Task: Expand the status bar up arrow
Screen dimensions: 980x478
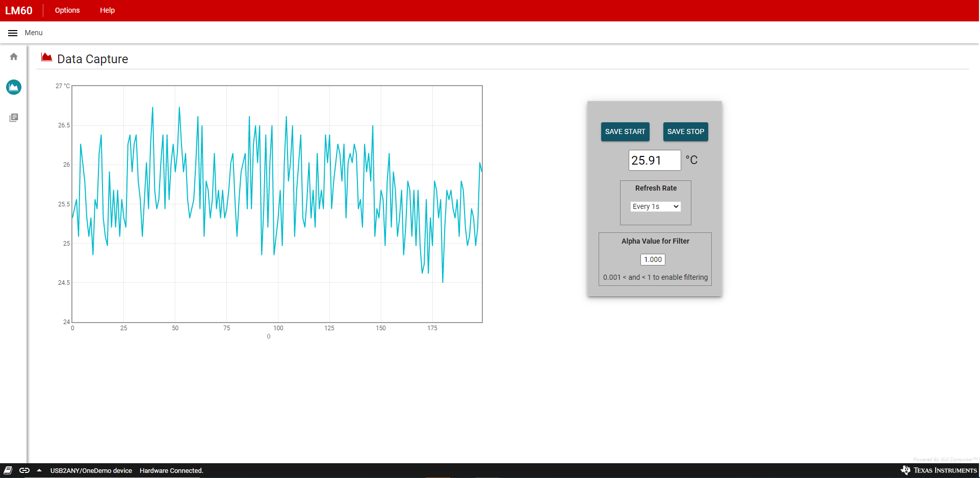Action: (39, 470)
